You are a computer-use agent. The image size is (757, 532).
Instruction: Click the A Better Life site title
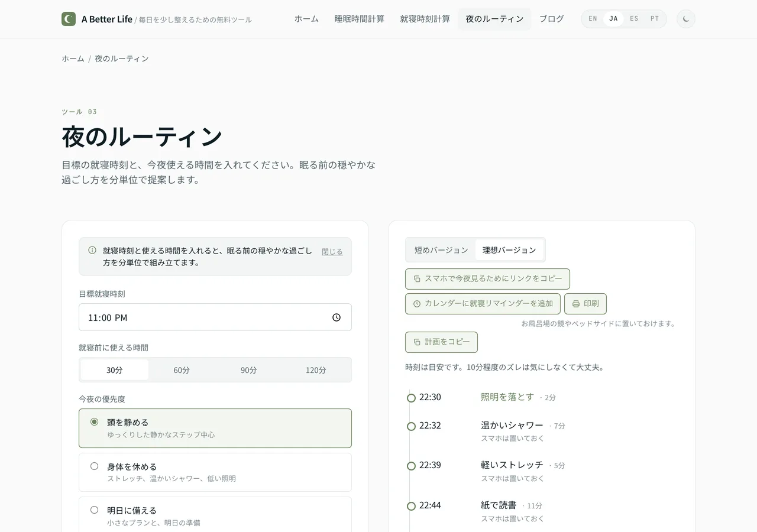107,19
